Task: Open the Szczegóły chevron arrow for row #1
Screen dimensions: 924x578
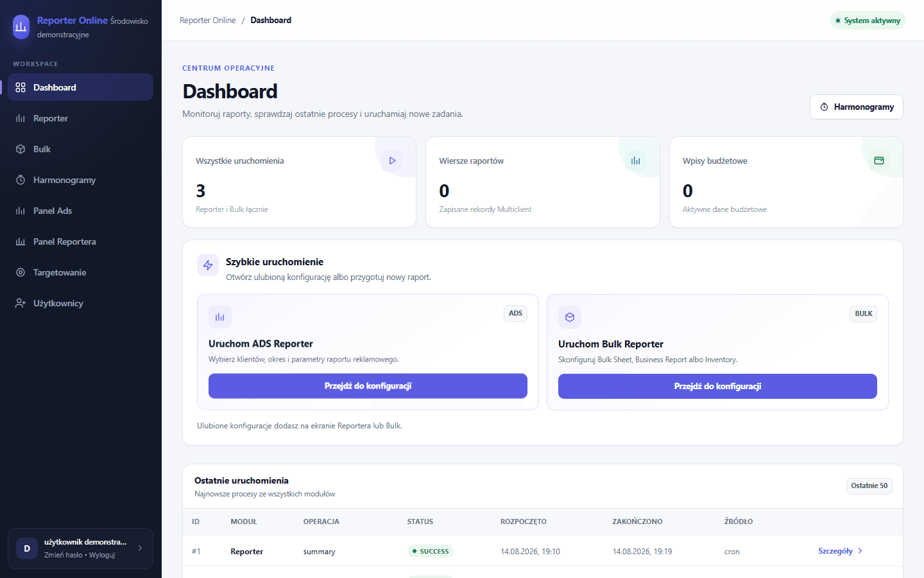Action: pyautogui.click(x=860, y=551)
